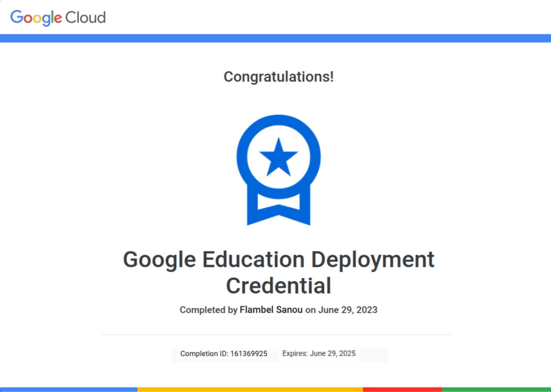Click the word Credential in the title

pyautogui.click(x=279, y=286)
